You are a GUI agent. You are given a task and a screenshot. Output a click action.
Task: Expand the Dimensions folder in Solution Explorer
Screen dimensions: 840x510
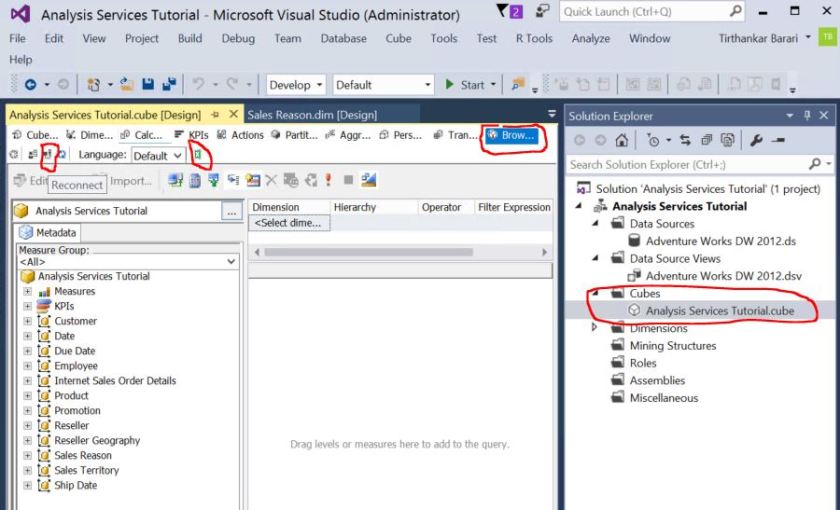pyautogui.click(x=595, y=327)
